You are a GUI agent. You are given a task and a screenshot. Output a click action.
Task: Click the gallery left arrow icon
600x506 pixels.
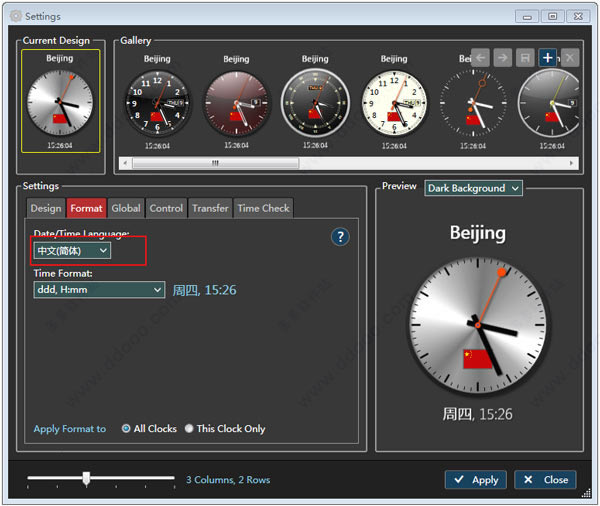480,58
